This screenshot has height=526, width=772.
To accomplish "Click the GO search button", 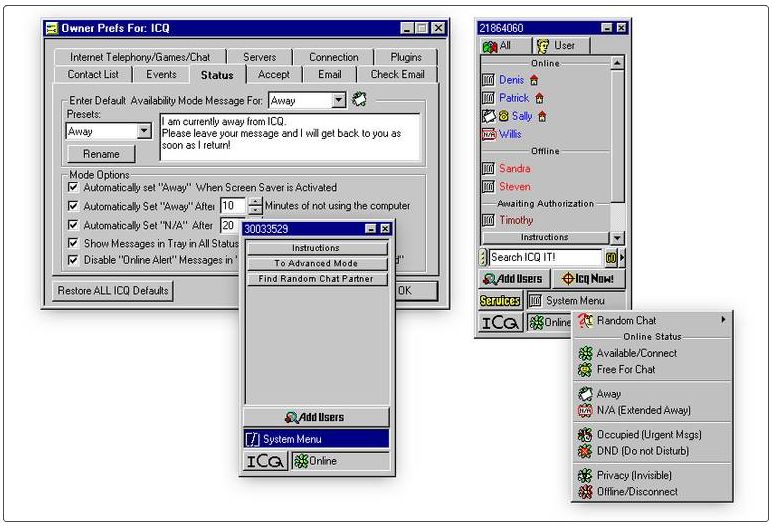I will pyautogui.click(x=611, y=257).
